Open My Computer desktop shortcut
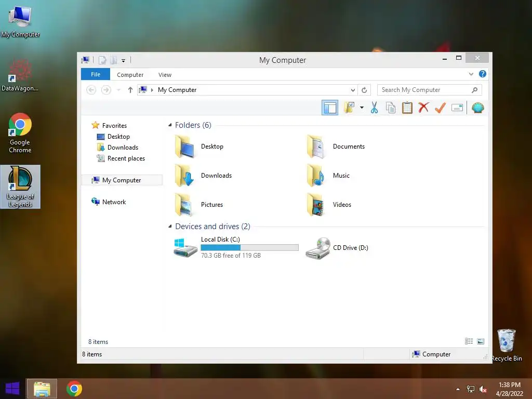Screen dimensions: 532x399 (x=20, y=21)
